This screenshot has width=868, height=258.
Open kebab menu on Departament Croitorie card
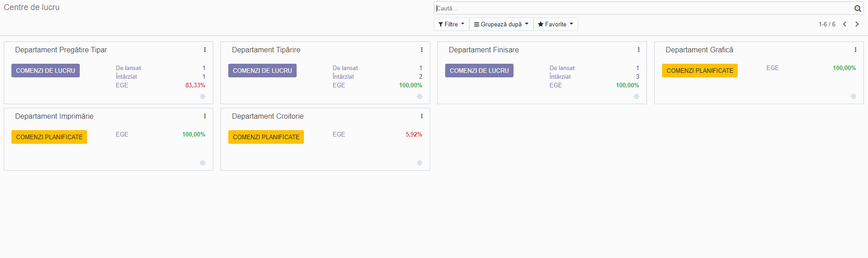tap(421, 116)
